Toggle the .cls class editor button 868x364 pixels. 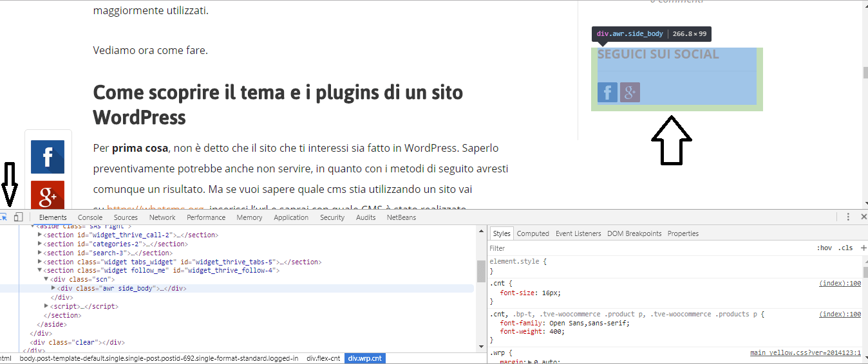[x=845, y=248]
